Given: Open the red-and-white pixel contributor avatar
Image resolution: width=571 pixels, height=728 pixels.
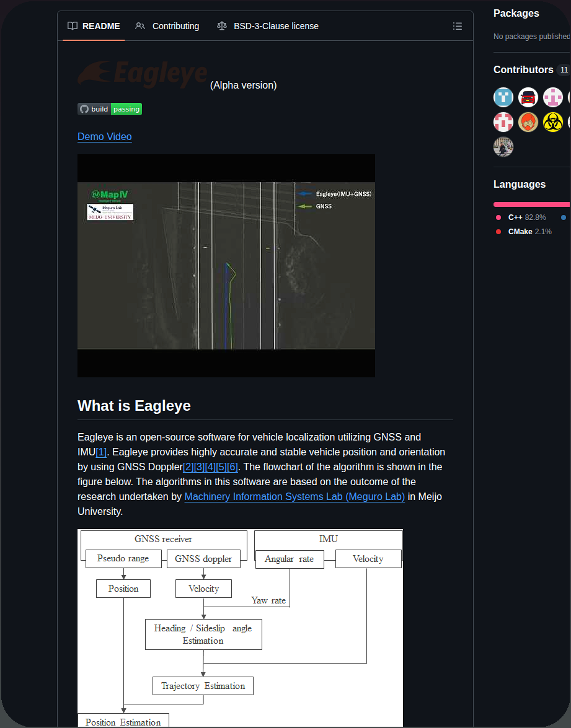Looking at the screenshot, I should pyautogui.click(x=503, y=122).
